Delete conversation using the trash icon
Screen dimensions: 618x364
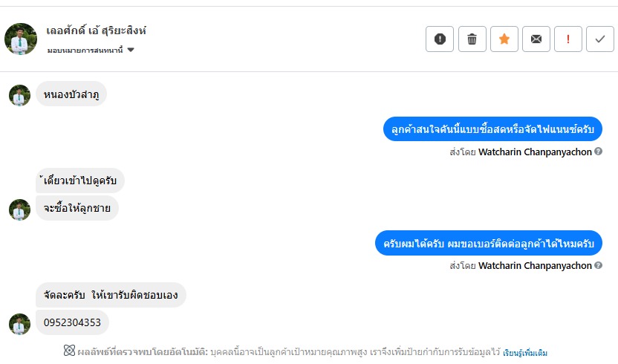pos(472,39)
